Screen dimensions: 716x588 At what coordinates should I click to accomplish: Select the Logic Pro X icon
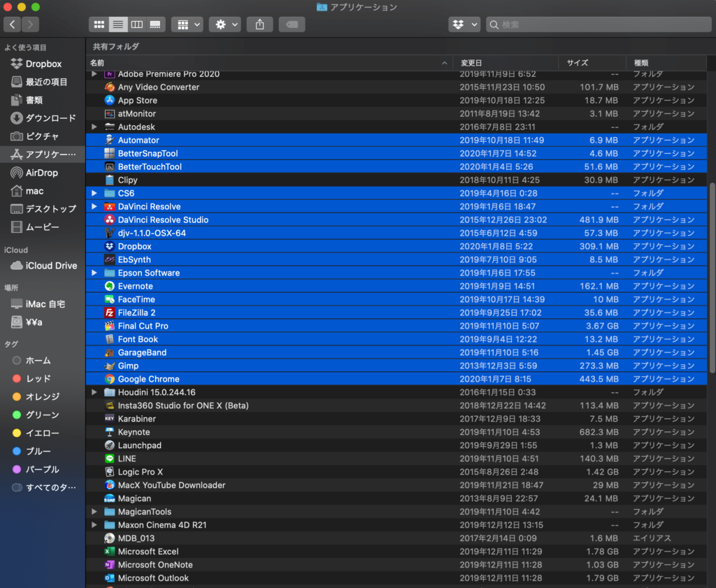110,472
